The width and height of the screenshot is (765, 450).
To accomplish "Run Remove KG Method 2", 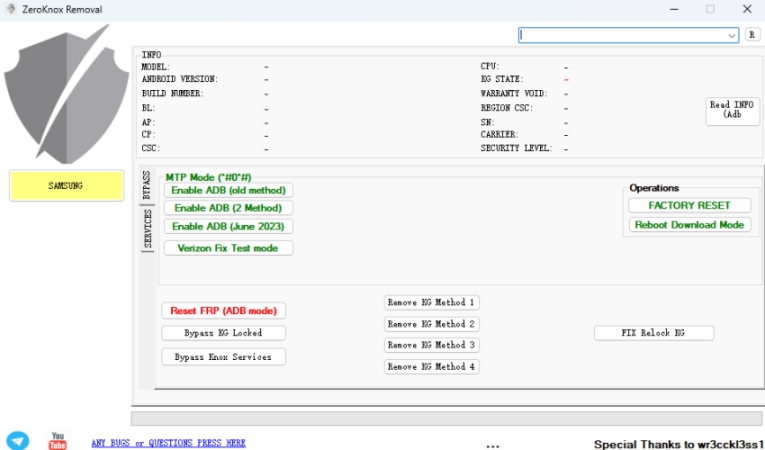I will pyautogui.click(x=431, y=324).
